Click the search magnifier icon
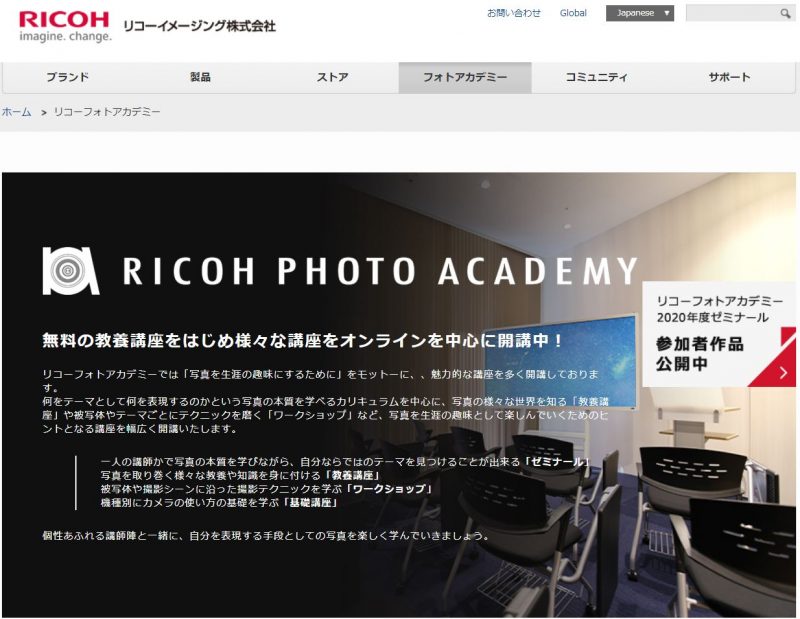 point(785,13)
